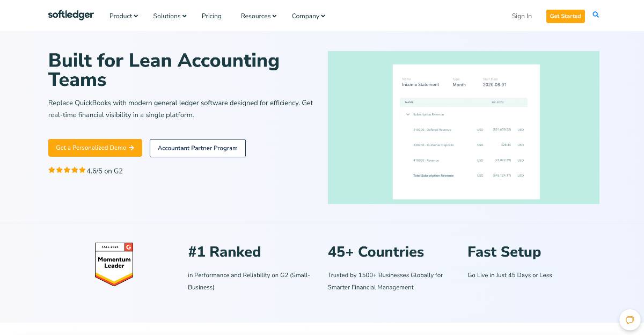
Task: Collapse the Subscription Revenue row chevron
Action: pos(408,114)
